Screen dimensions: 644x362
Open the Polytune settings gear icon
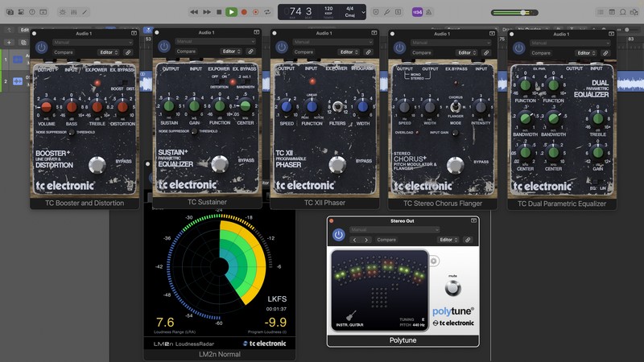tap(434, 261)
